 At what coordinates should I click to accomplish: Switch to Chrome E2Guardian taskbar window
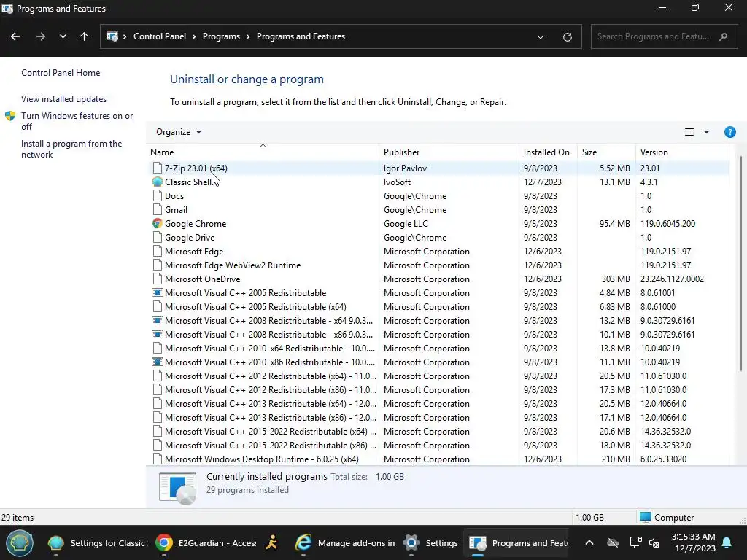(x=205, y=542)
